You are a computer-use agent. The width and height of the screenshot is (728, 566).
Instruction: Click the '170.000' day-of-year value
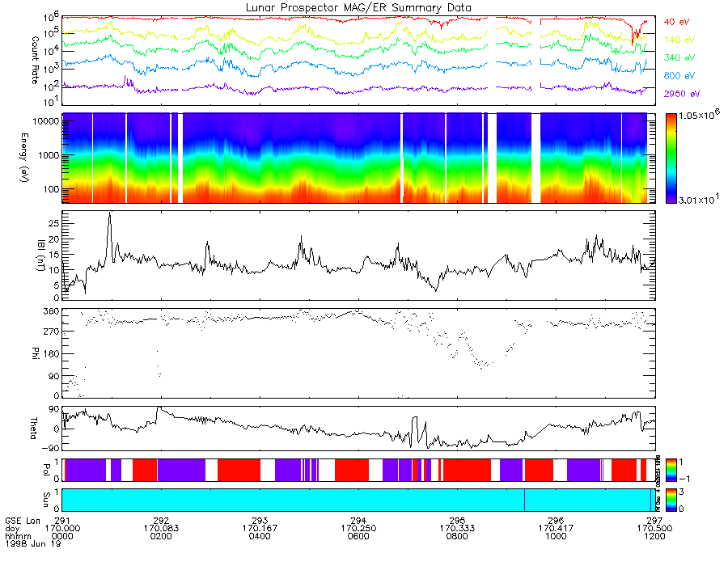62,529
